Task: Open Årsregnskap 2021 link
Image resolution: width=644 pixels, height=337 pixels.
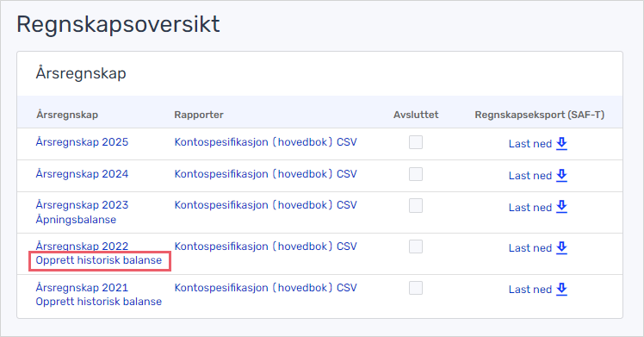Action: (x=82, y=287)
